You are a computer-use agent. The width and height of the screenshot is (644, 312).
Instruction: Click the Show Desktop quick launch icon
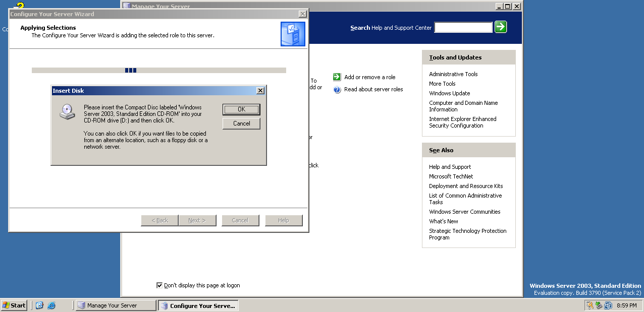[x=39, y=305]
